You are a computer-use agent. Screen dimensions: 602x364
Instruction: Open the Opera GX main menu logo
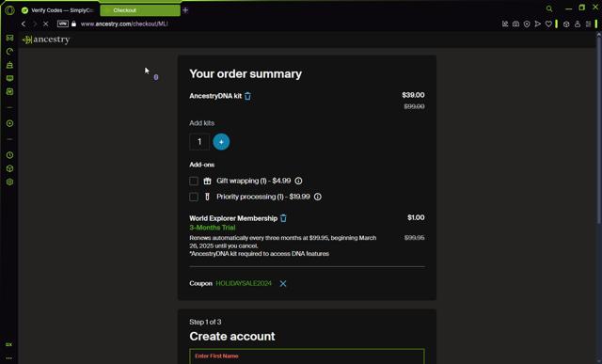(9, 10)
